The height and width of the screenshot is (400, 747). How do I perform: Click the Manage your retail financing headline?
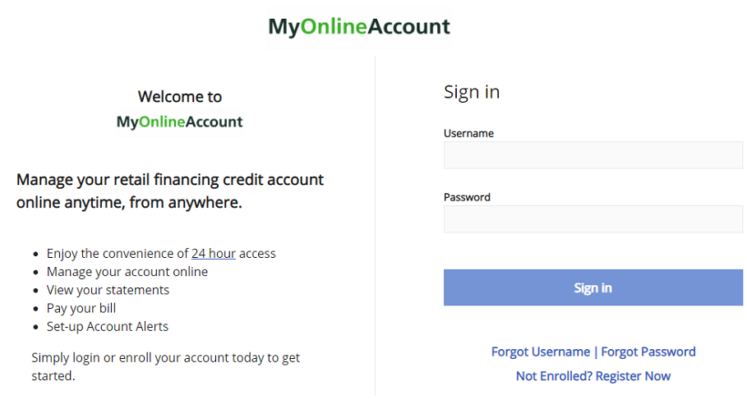coord(170,191)
